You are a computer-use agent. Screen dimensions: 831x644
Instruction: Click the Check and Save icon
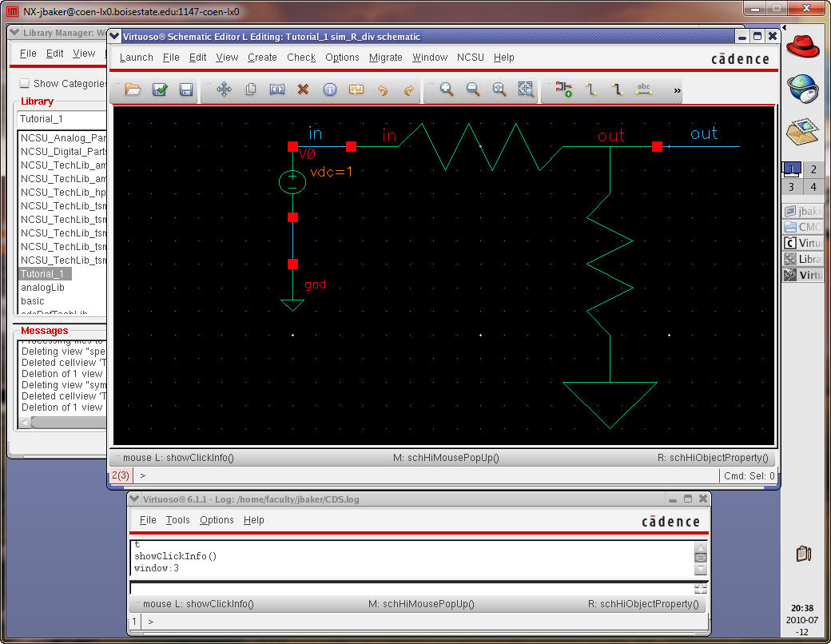[x=160, y=89]
